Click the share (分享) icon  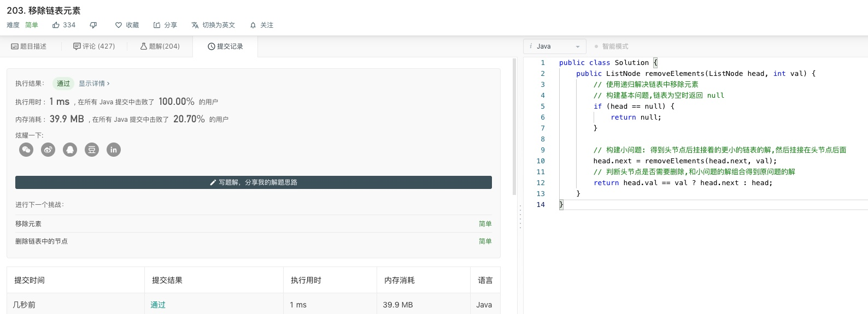(157, 25)
